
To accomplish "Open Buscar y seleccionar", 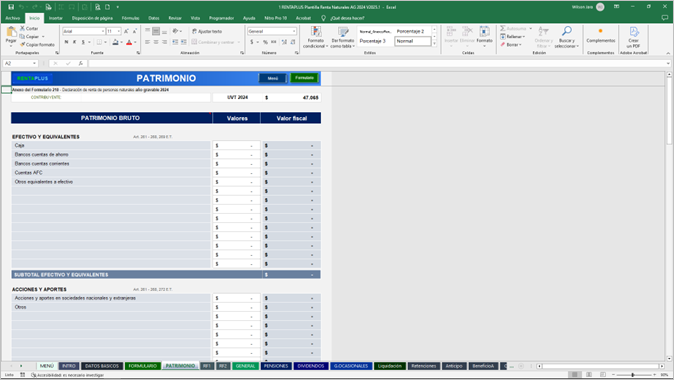I will pos(567,37).
